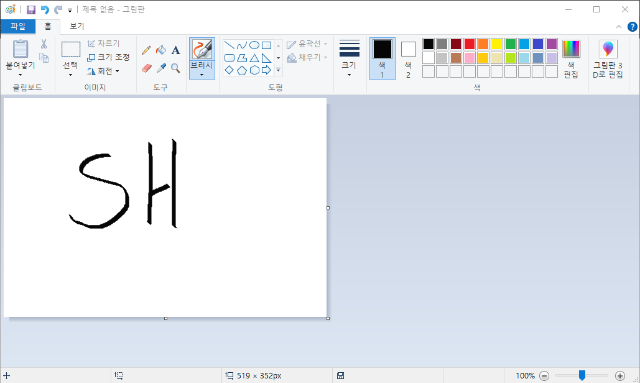
Task: Click the Brushes tool icon
Action: [x=202, y=49]
